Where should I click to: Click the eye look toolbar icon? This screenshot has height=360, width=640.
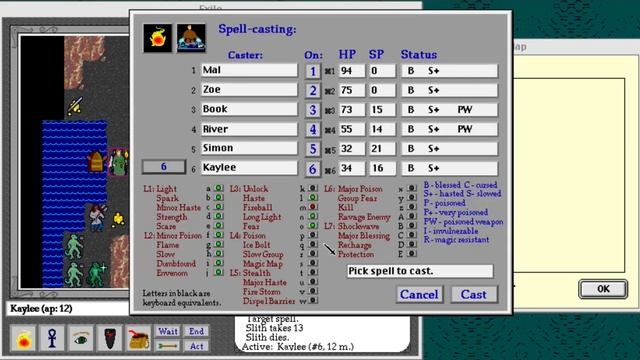(81, 338)
